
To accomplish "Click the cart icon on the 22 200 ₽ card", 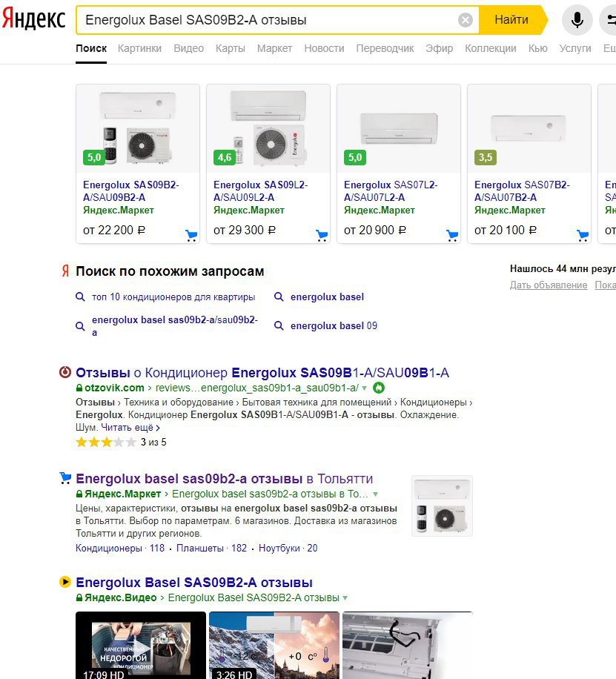I will tap(191, 235).
